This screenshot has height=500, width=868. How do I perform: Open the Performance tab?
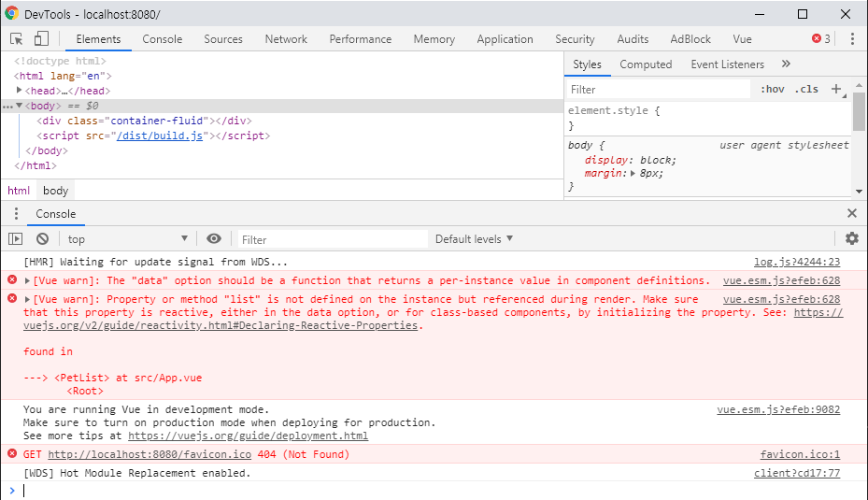361,39
